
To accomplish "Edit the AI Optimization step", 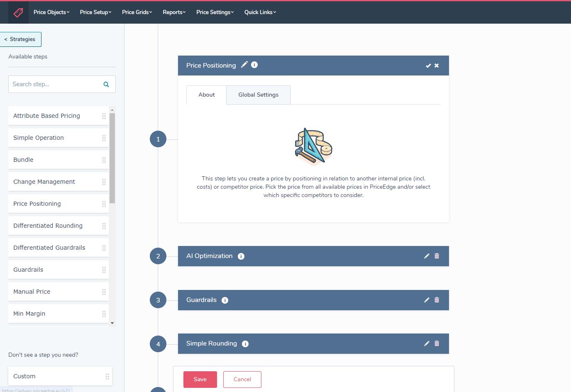I will pos(427,256).
